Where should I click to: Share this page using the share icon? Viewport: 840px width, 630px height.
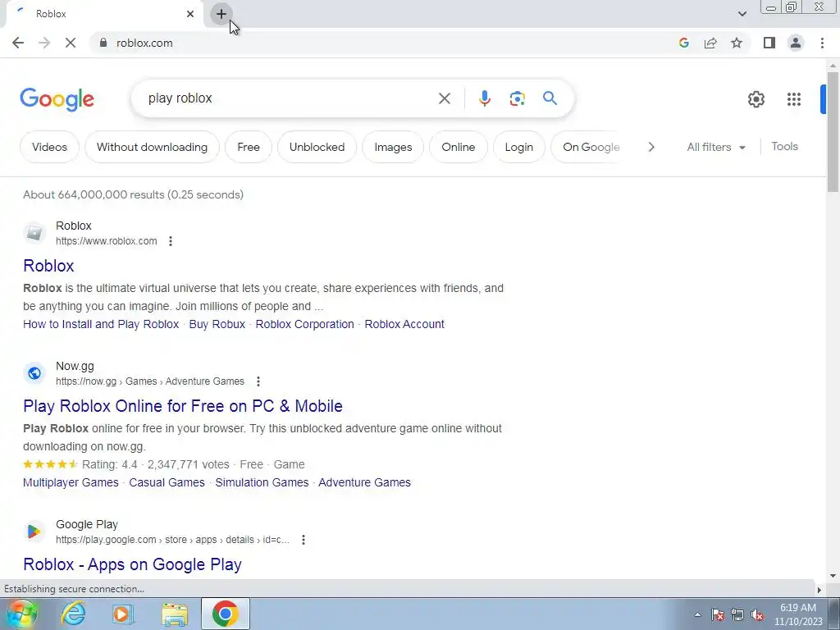(x=710, y=43)
